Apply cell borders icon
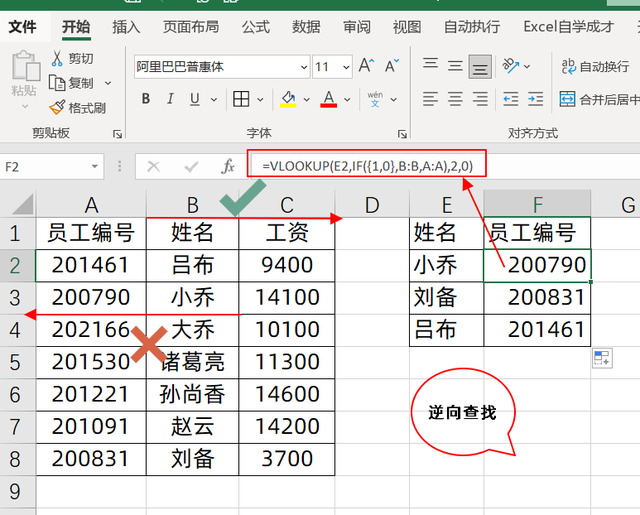This screenshot has height=515, width=640. [x=241, y=99]
